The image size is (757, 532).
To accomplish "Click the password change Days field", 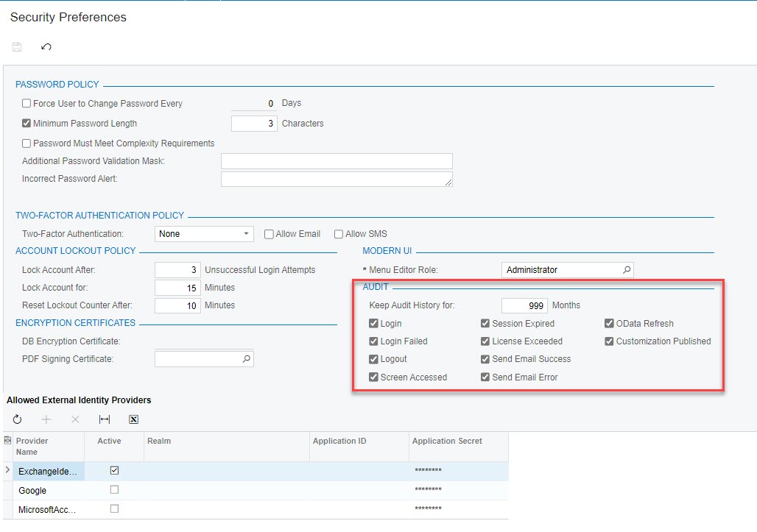I will pyautogui.click(x=254, y=103).
